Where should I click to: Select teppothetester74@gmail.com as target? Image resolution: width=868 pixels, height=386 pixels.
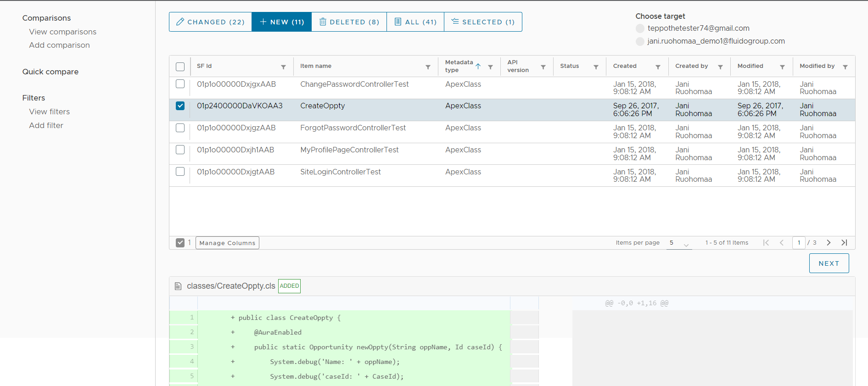(x=640, y=28)
